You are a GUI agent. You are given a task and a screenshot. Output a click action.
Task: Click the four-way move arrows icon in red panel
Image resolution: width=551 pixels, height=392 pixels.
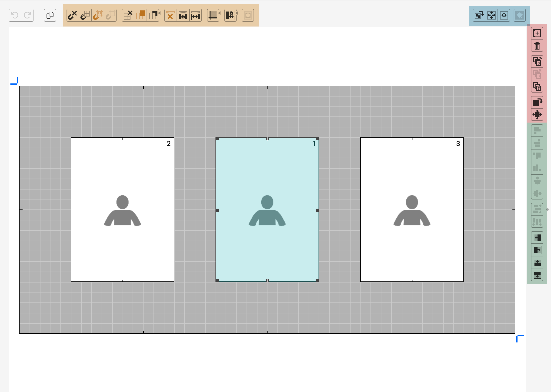(x=537, y=115)
